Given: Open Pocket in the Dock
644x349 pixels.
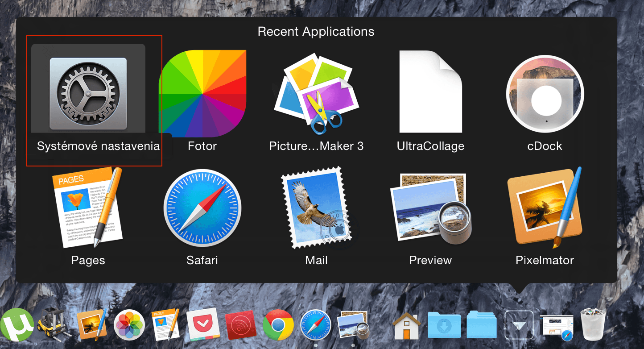Looking at the screenshot, I should pyautogui.click(x=203, y=326).
